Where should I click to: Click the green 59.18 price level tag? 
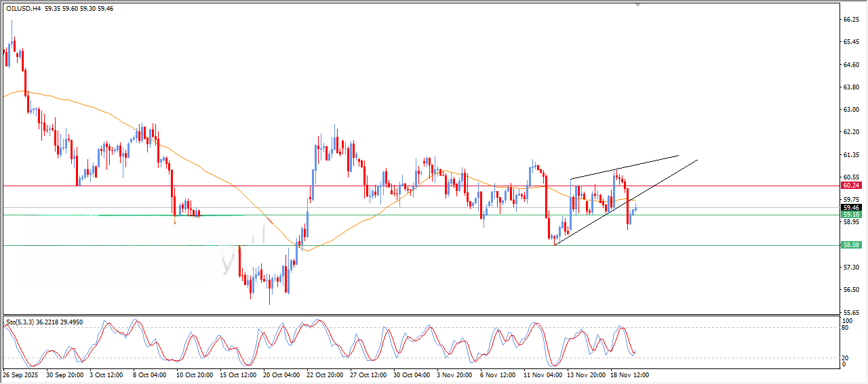851,215
